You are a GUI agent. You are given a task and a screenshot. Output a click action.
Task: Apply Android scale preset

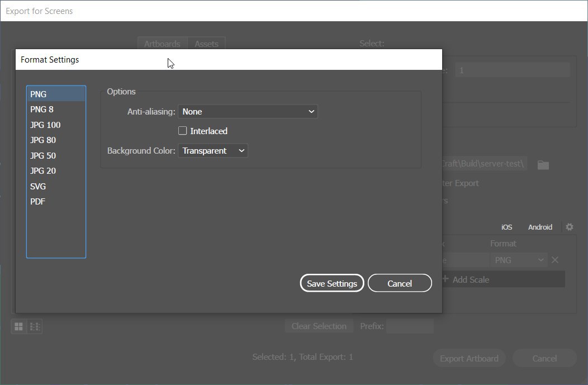tap(540, 227)
